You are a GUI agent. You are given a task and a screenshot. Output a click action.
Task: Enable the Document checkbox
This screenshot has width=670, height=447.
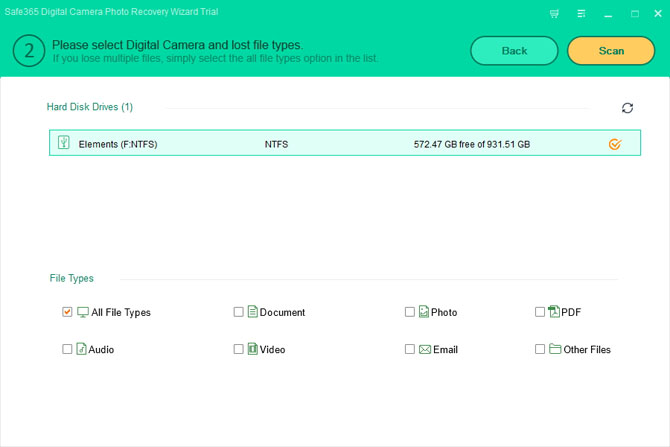pyautogui.click(x=238, y=312)
